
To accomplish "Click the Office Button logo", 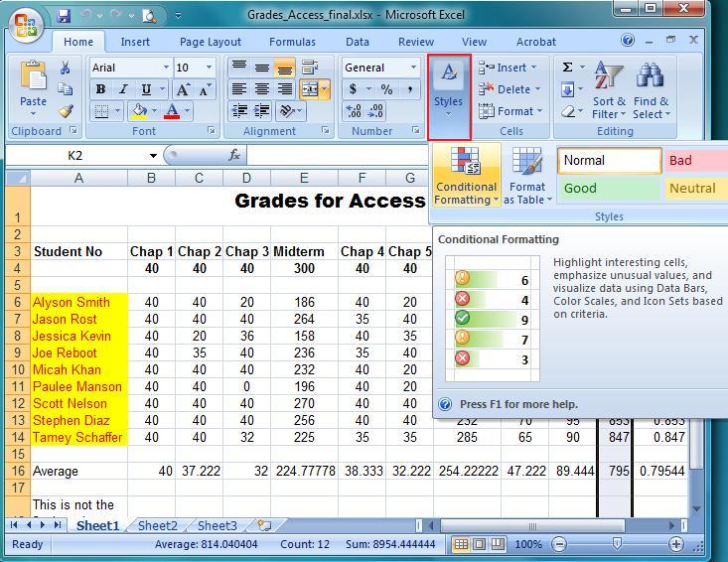I will click(x=25, y=24).
